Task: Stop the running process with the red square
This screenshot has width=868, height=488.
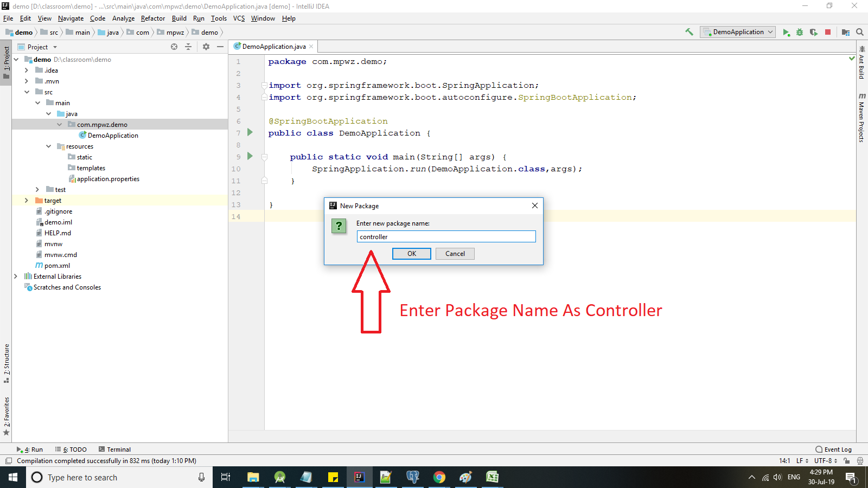Action: [828, 33]
